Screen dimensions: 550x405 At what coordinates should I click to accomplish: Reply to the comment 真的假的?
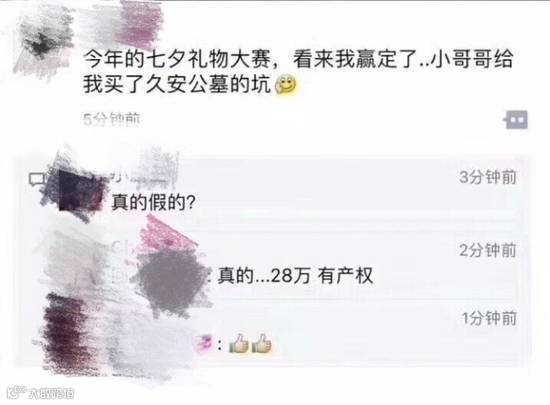tap(153, 202)
